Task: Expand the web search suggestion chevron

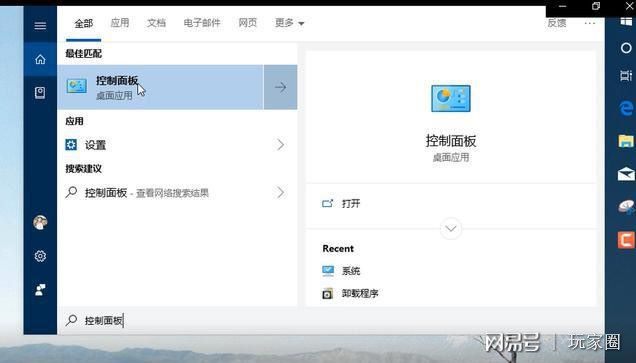Action: point(280,192)
